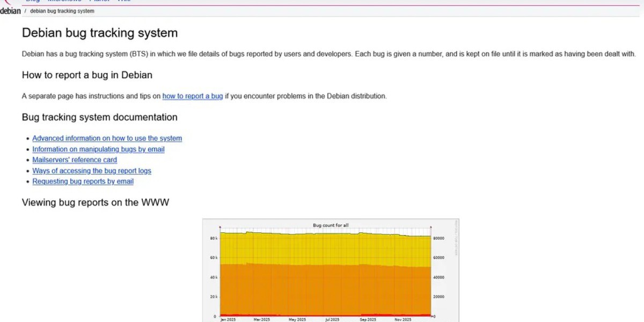Screen dimensions: 644x322
Task: Click the 'Bug count for all' graph title
Action: click(331, 225)
